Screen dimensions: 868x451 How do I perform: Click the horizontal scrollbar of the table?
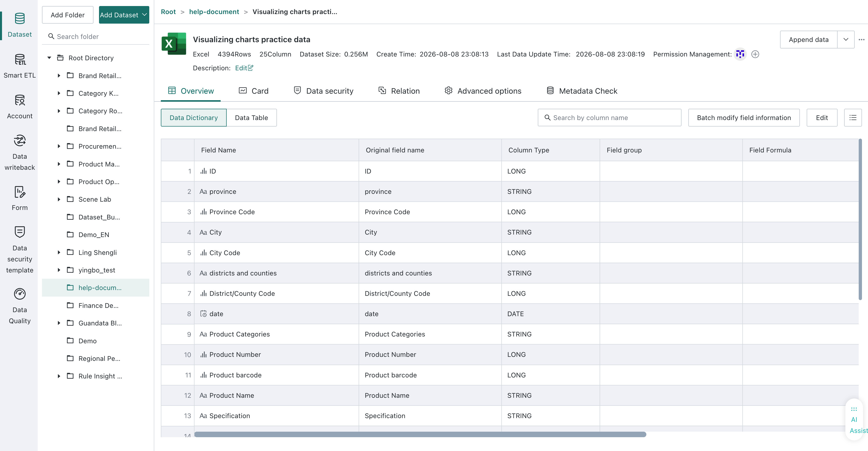click(420, 434)
